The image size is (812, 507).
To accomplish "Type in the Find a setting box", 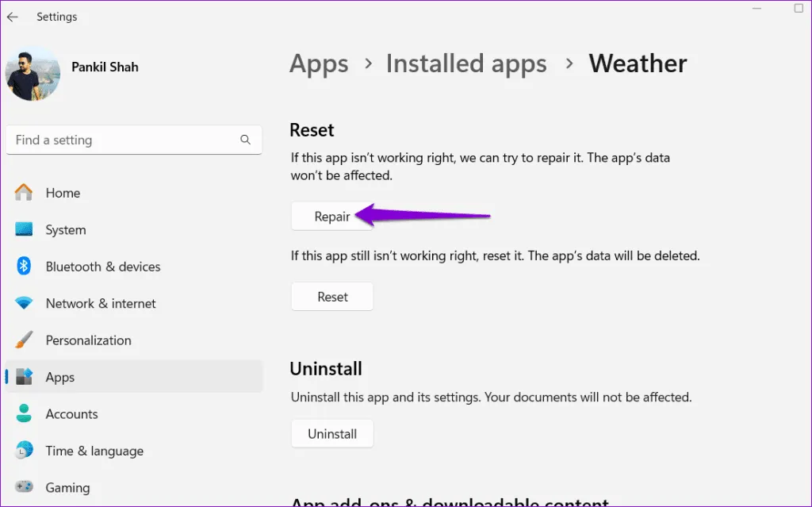I will [123, 140].
